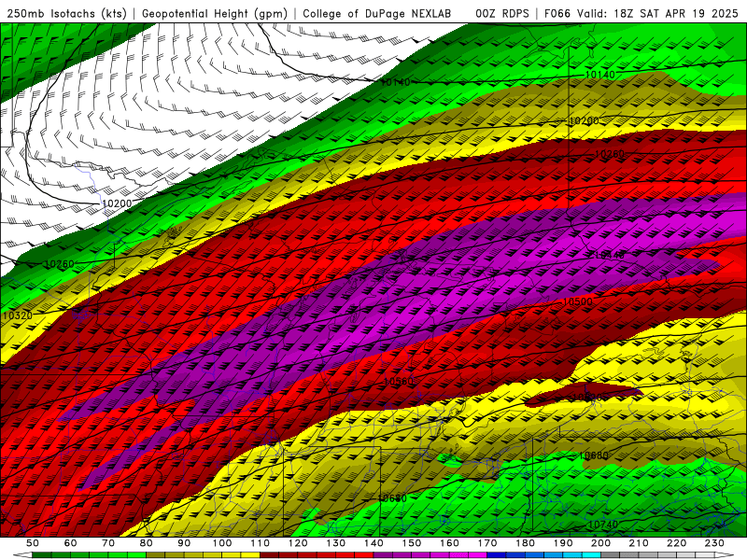This screenshot has height=560, width=747.
Task: Select the 150 label on the legend scale
Action: point(411,543)
